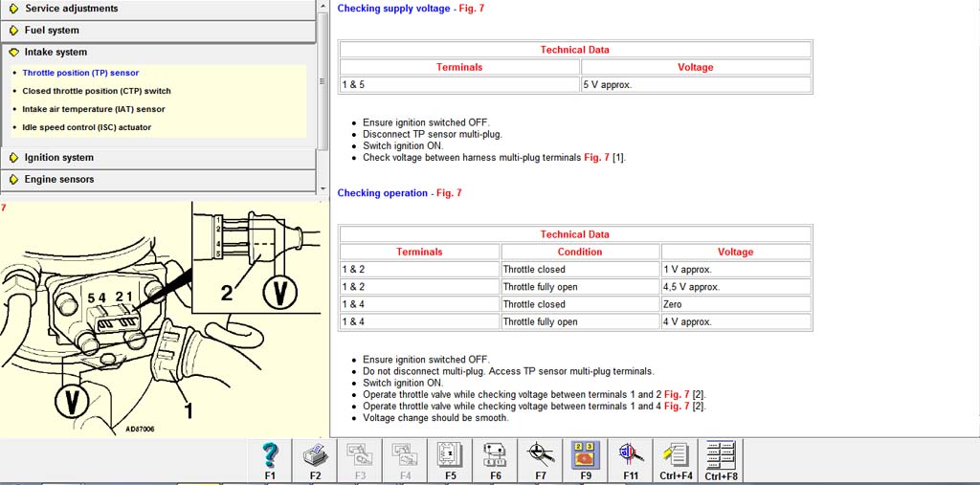Click the F5 toolbar icon

pos(450,459)
